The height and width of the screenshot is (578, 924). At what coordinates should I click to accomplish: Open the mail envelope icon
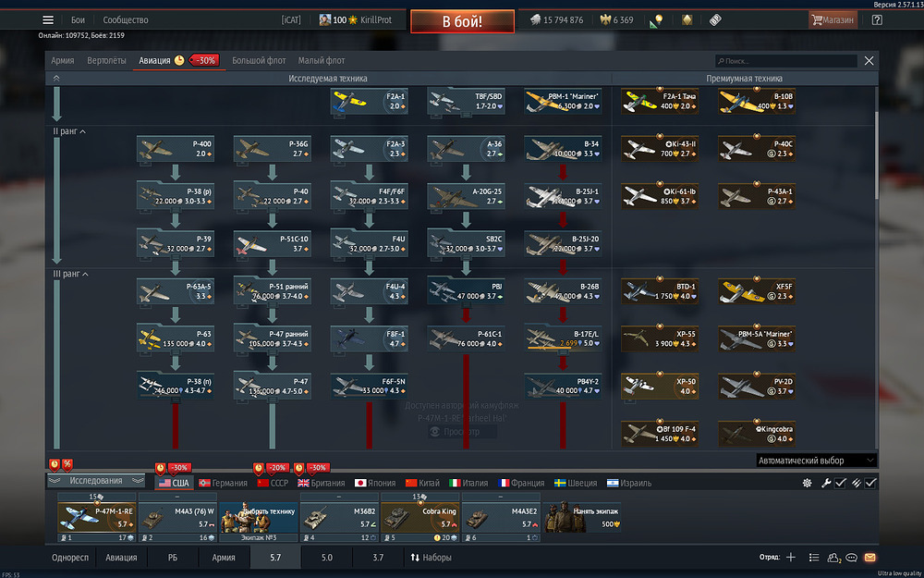tap(869, 558)
